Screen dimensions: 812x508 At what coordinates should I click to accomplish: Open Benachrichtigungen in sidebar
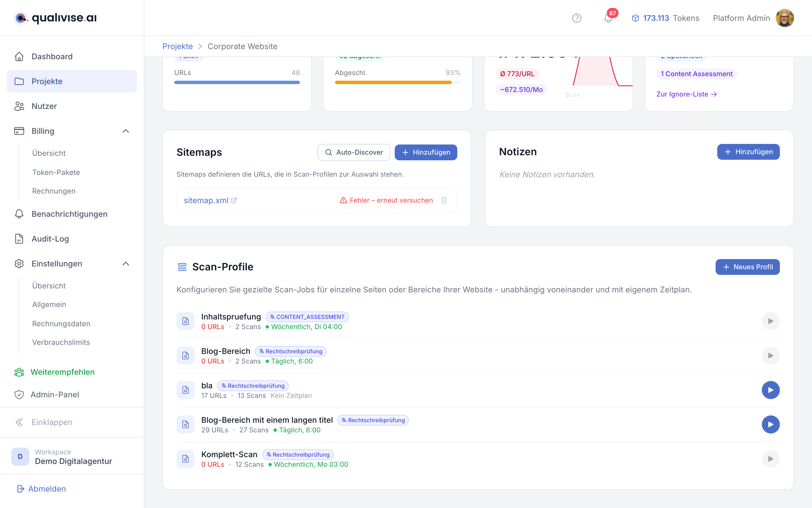click(72, 214)
